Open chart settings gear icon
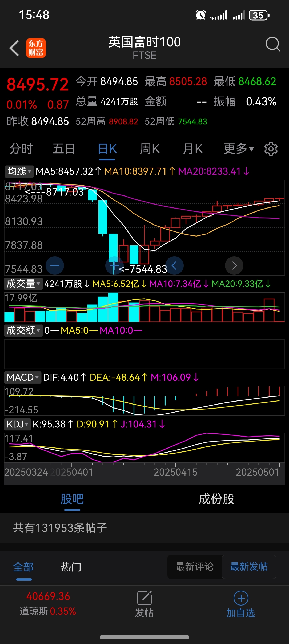The width and height of the screenshot is (289, 644). 271,149
